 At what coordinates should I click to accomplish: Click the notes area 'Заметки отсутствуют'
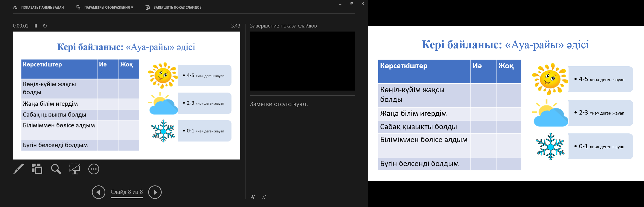click(279, 104)
